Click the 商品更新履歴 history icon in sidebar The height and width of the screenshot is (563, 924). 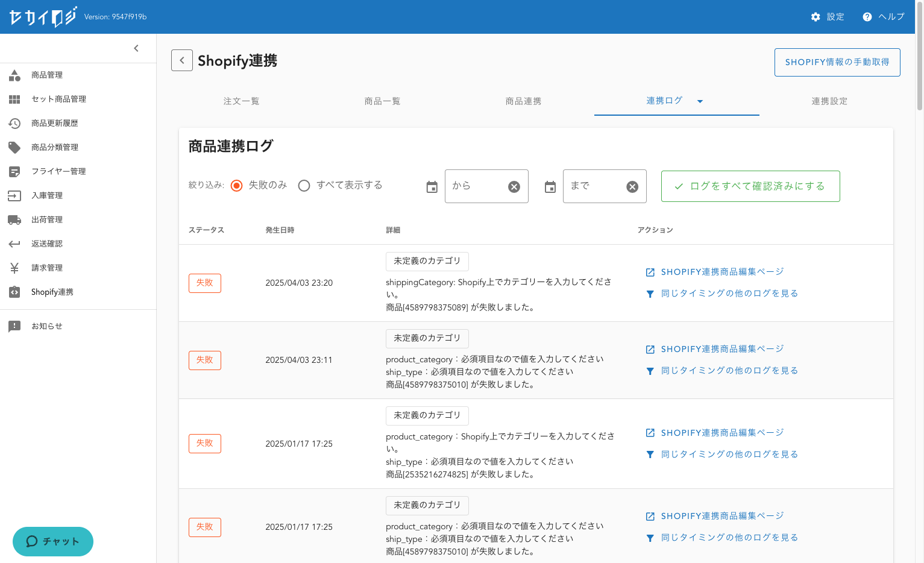14,123
